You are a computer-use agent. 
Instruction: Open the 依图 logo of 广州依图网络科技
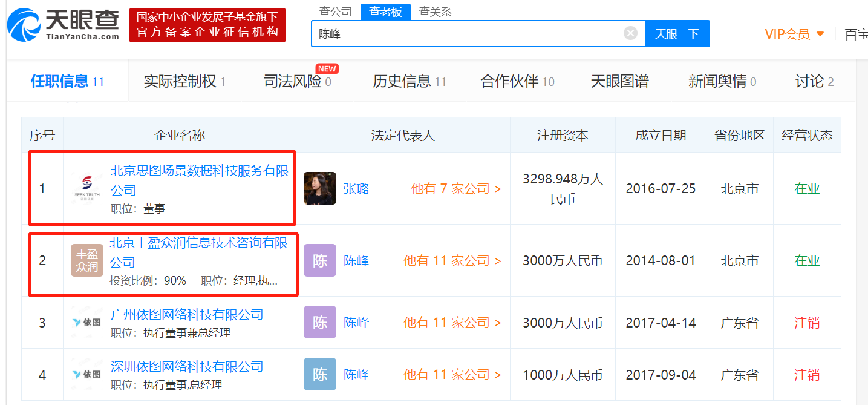pyautogui.click(x=87, y=323)
